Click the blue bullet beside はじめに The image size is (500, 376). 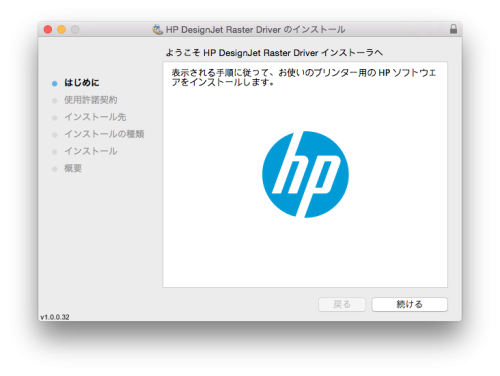55,83
